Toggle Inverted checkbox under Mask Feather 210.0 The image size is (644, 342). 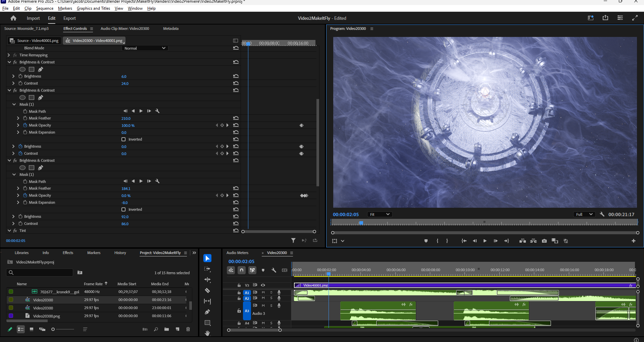(123, 139)
